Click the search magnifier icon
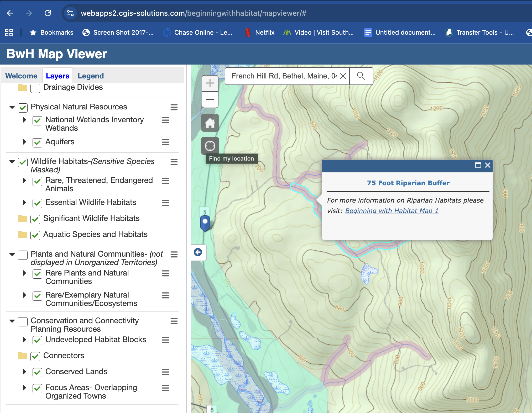Viewport: 532px width, 413px height. coord(361,76)
